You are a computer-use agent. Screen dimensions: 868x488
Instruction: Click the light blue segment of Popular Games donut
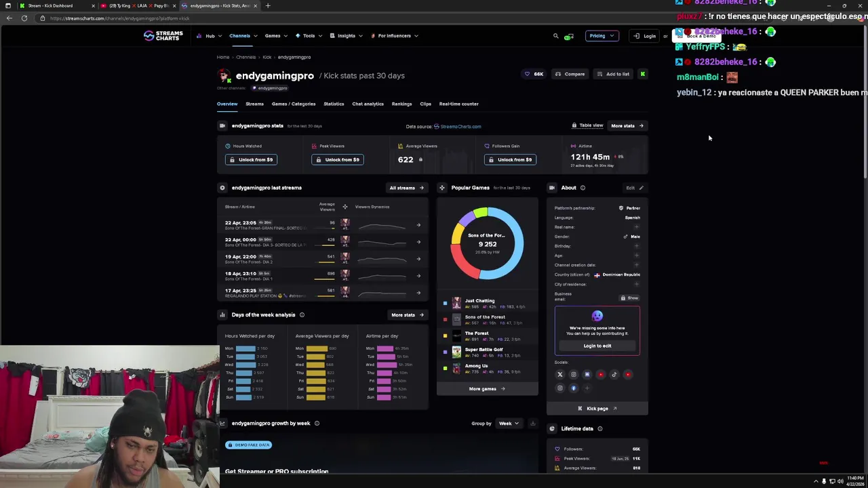[x=515, y=242]
